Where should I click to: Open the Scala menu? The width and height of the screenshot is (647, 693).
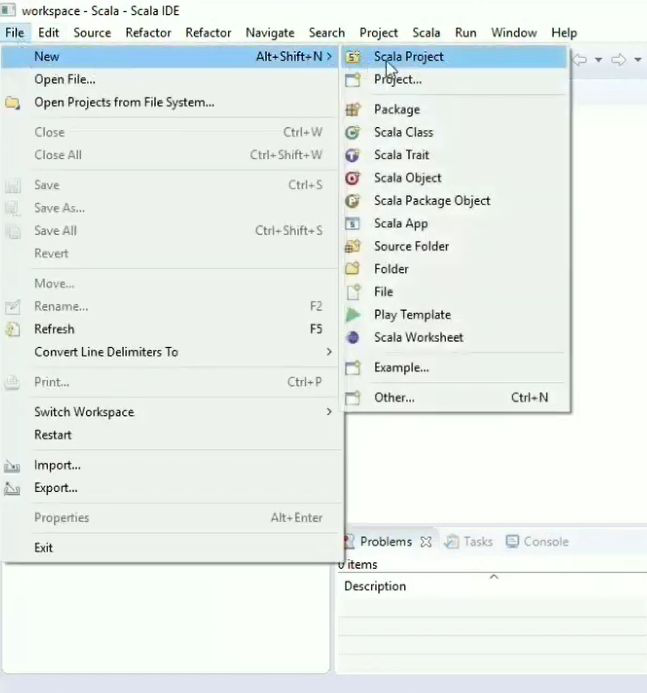pos(426,33)
